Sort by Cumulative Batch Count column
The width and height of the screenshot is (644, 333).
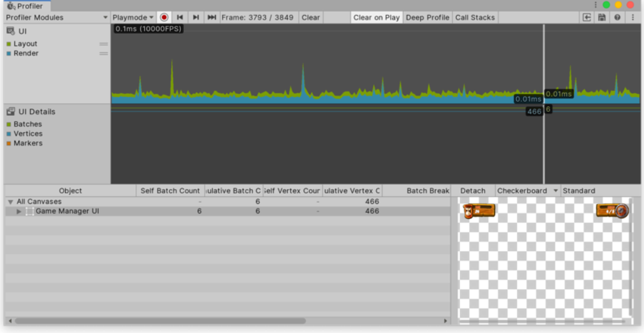(x=233, y=190)
